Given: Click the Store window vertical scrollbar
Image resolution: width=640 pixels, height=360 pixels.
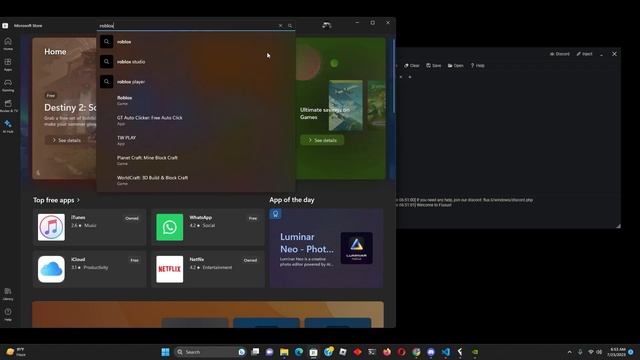Looking at the screenshot, I should [393, 77].
